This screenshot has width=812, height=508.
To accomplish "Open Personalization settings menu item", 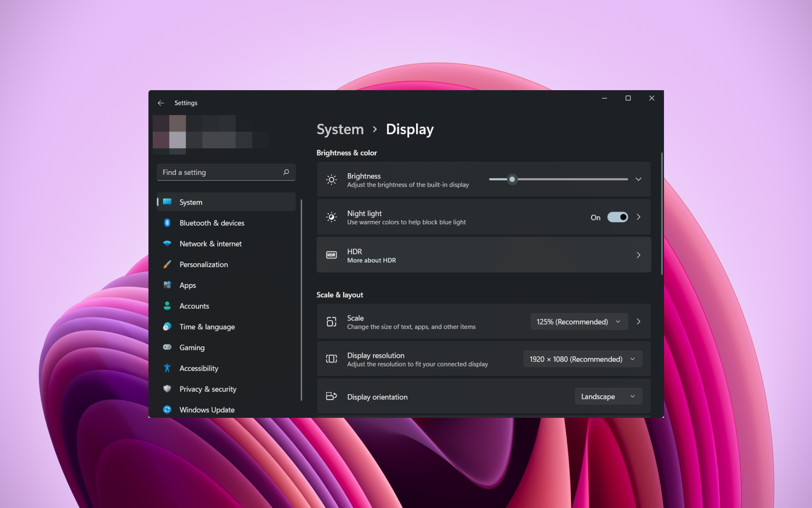I will pyautogui.click(x=204, y=264).
